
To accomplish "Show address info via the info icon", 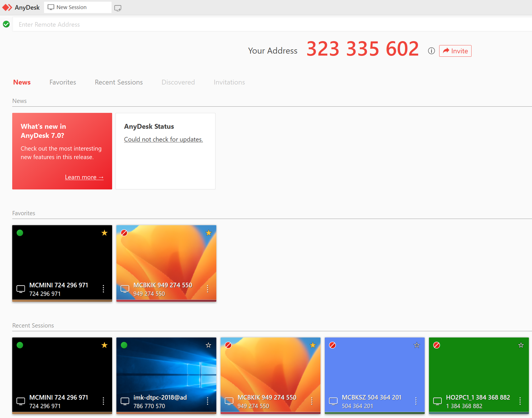I will coord(431,51).
